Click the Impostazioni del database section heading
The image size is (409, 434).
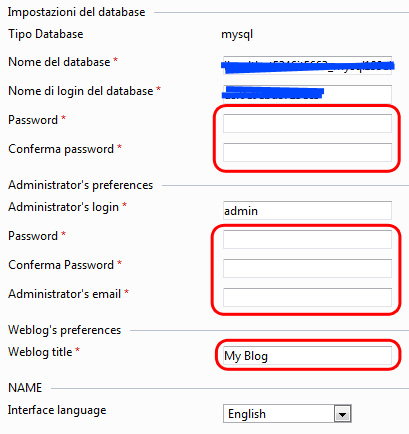click(x=76, y=12)
